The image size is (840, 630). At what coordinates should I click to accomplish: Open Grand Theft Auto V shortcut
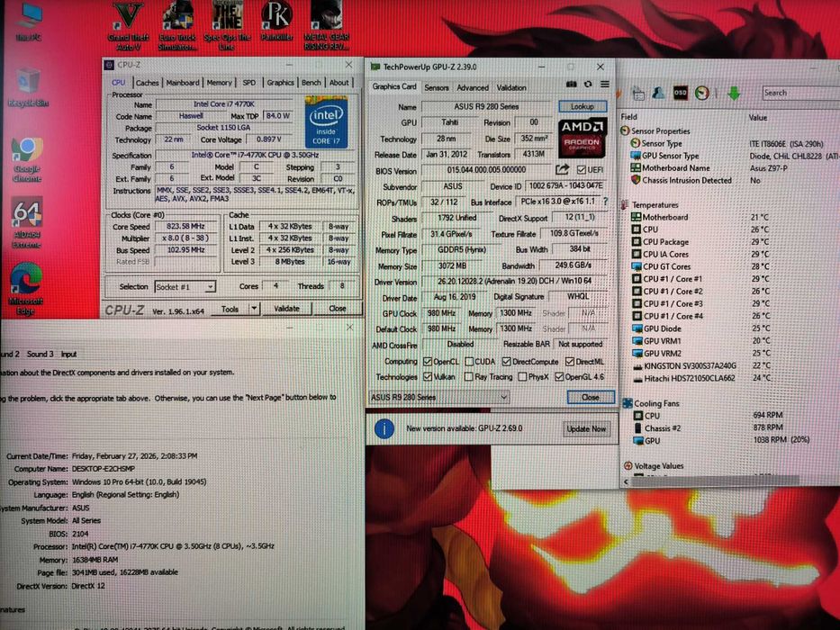pos(129,26)
